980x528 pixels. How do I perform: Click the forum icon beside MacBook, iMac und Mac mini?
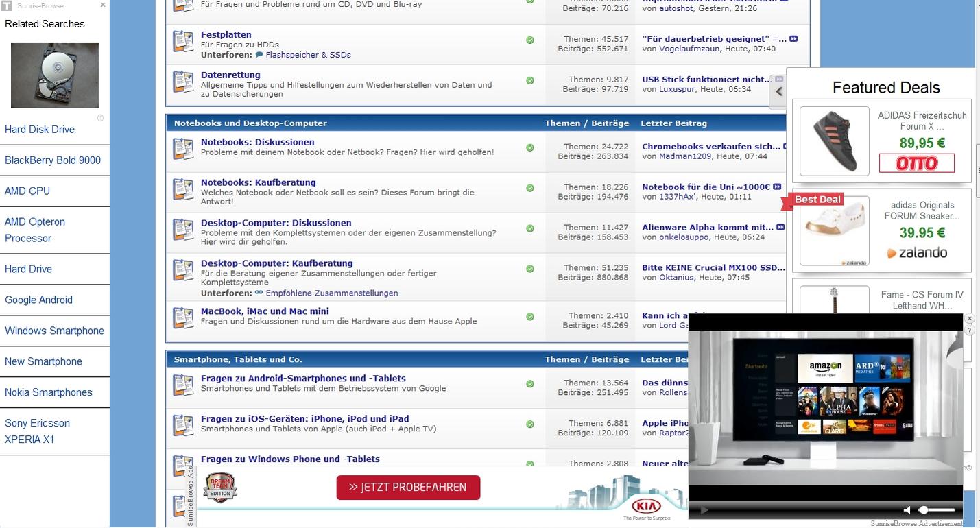click(183, 318)
